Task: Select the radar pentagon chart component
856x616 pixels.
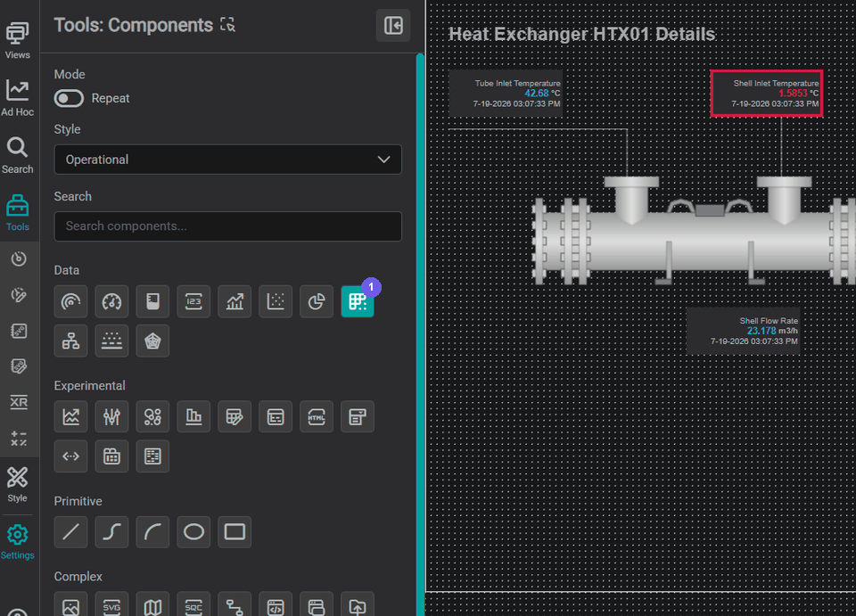Action: coord(152,341)
